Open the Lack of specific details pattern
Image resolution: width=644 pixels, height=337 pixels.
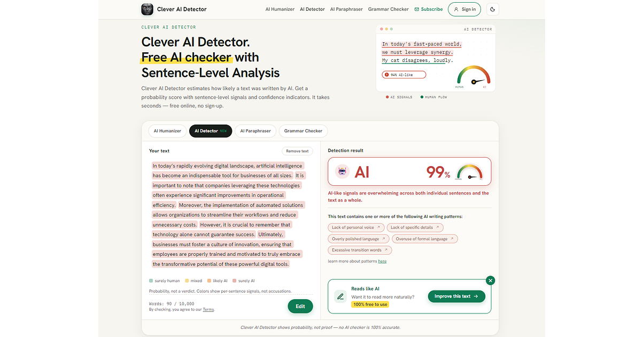click(415, 228)
